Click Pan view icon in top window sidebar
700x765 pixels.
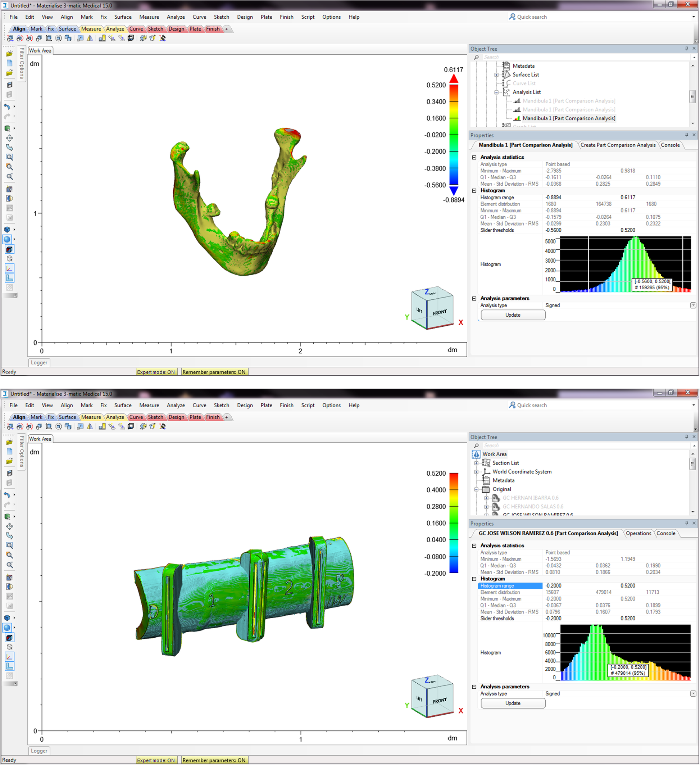[x=9, y=138]
